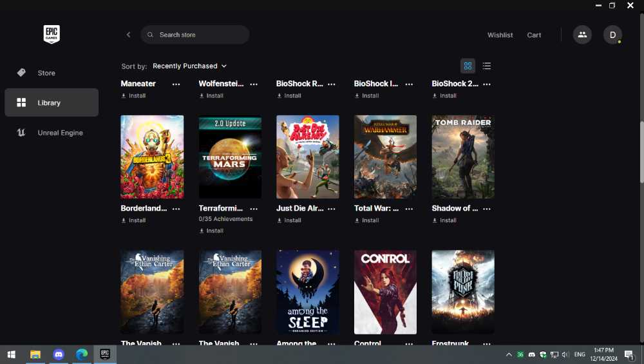Open the Wishlist page
The height and width of the screenshot is (364, 644).
[x=500, y=35]
